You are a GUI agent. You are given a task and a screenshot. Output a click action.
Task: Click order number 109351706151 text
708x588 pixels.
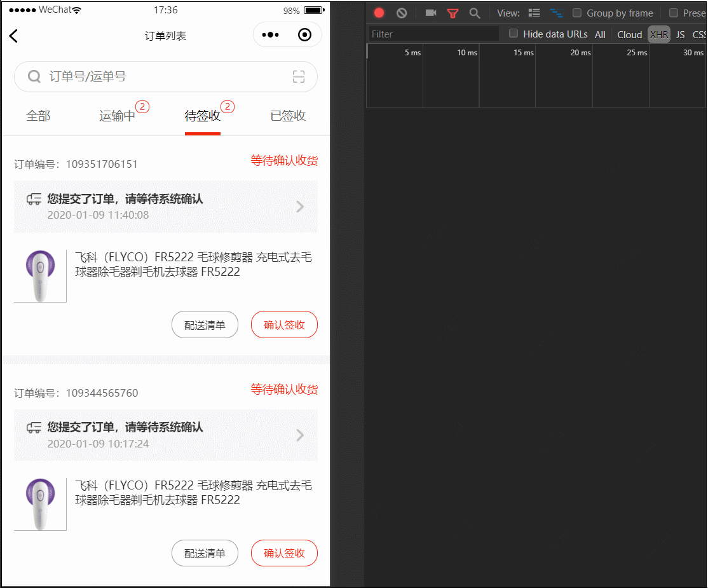coord(102,165)
